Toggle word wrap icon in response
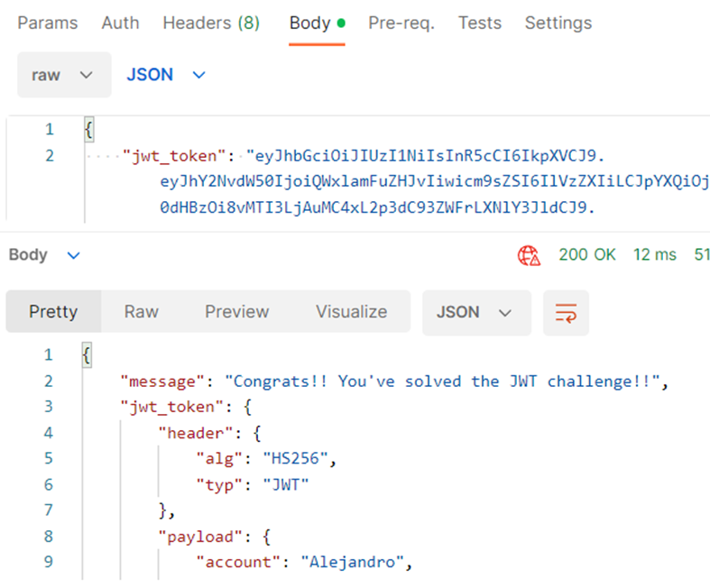The image size is (710, 588). click(x=566, y=313)
